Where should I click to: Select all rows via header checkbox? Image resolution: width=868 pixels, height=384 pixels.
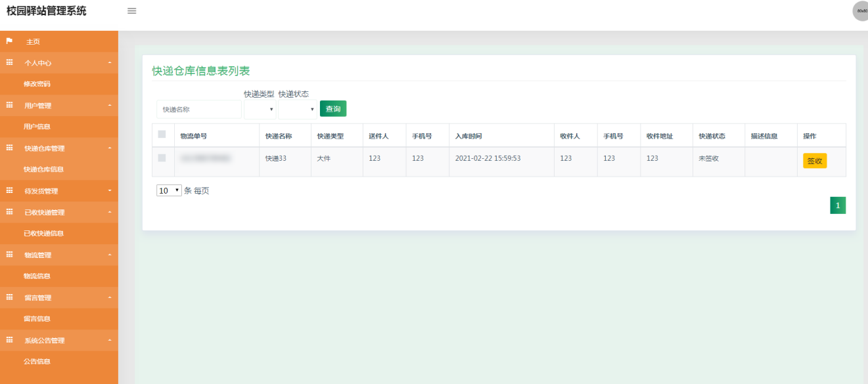pyautogui.click(x=162, y=134)
